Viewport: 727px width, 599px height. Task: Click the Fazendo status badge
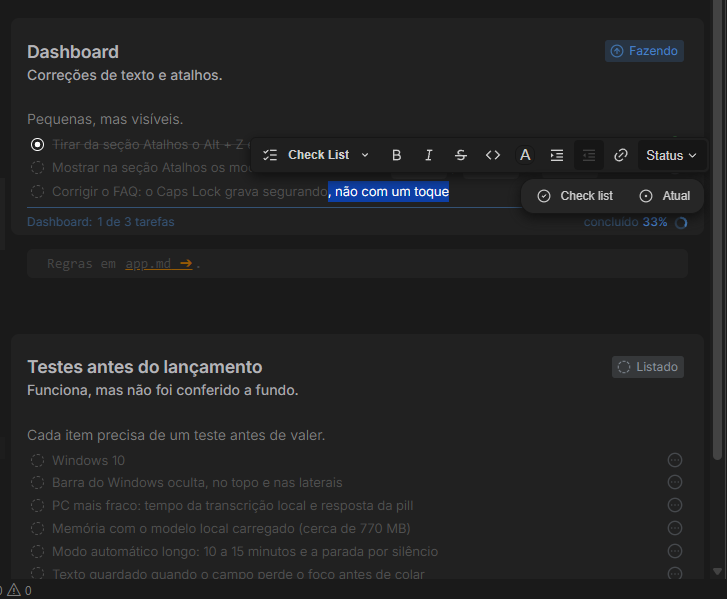pyautogui.click(x=644, y=51)
